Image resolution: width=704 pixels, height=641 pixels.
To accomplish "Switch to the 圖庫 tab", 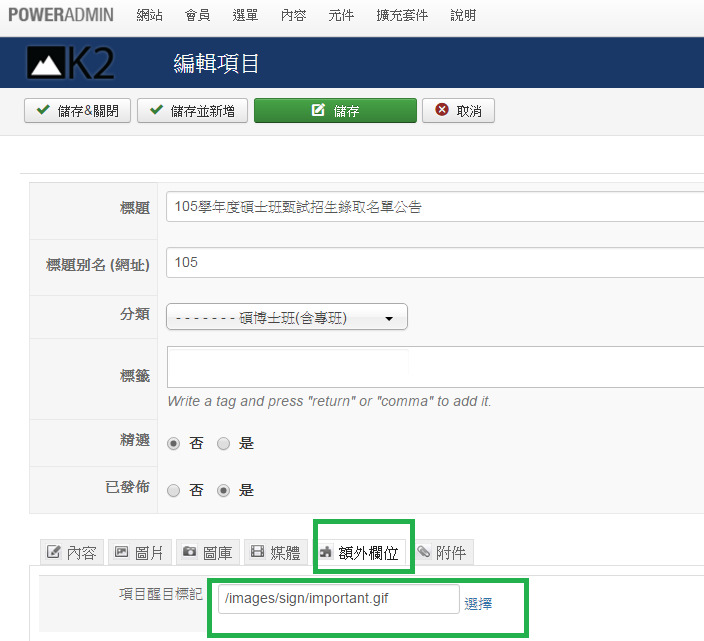I will coord(208,552).
